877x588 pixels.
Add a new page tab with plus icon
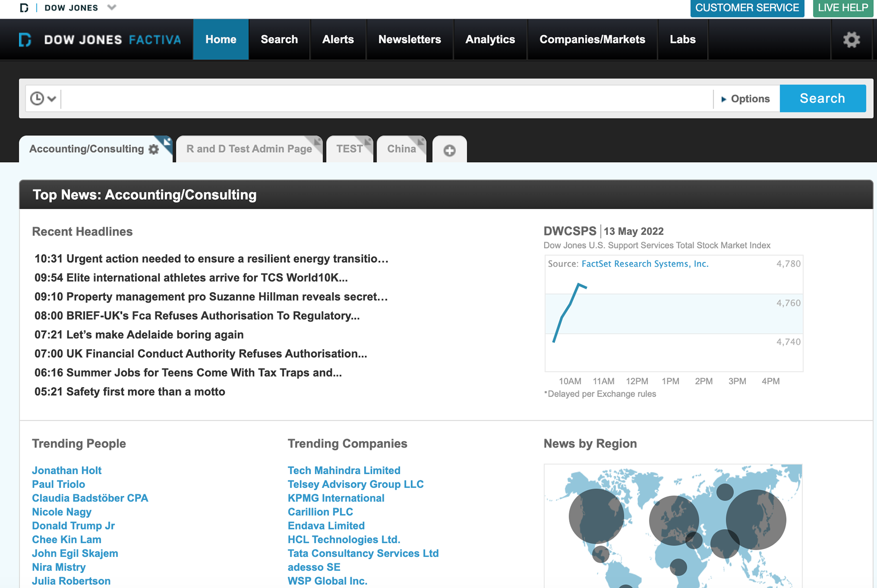449,150
